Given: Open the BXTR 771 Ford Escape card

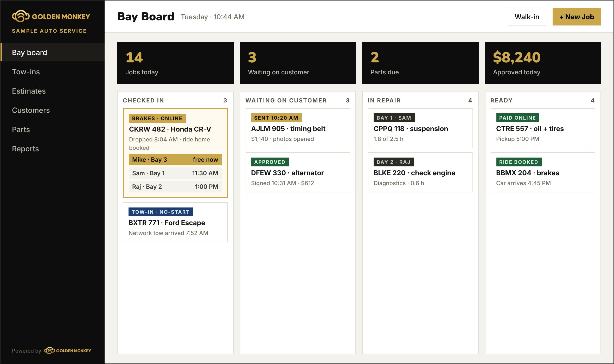Looking at the screenshot, I should point(175,222).
